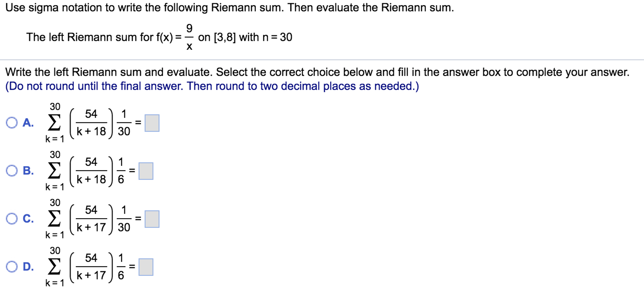Click the blue rounding instruction text
The image size is (644, 302).
click(212, 86)
